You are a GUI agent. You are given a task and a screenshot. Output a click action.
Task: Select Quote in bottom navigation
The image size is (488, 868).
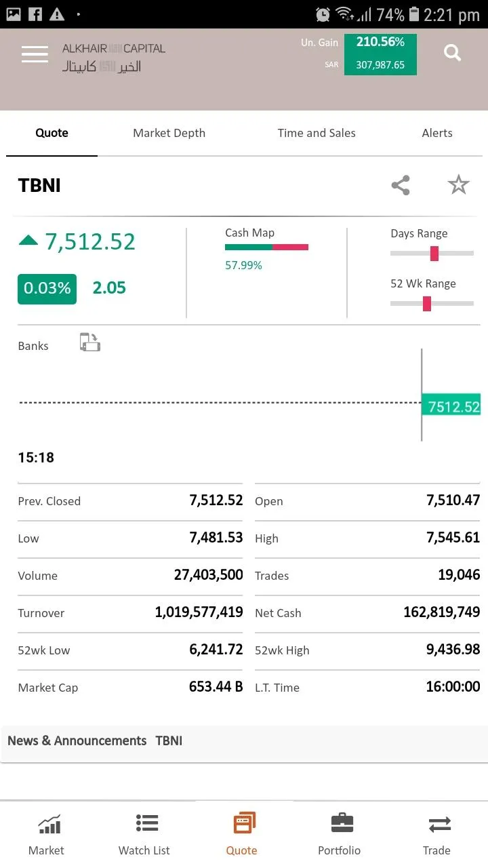[242, 835]
